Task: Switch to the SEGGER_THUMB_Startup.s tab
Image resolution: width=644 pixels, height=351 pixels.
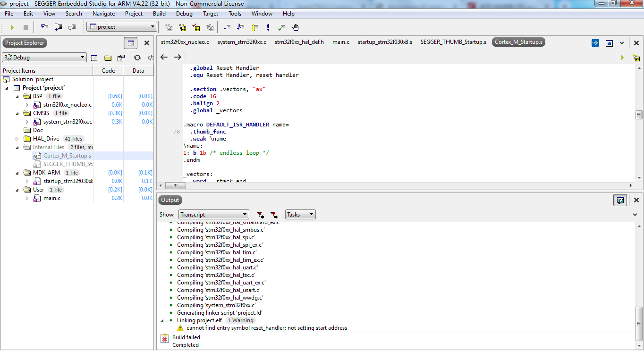Action: click(x=453, y=42)
